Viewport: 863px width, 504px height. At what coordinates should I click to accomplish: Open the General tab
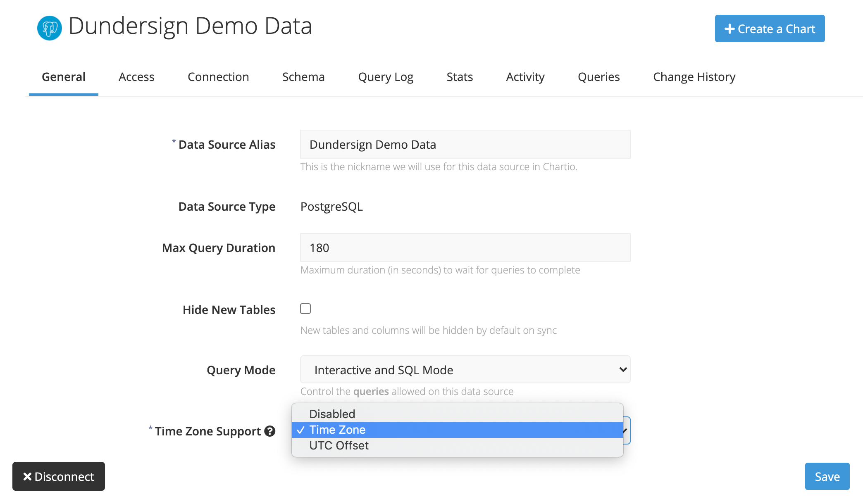point(64,77)
